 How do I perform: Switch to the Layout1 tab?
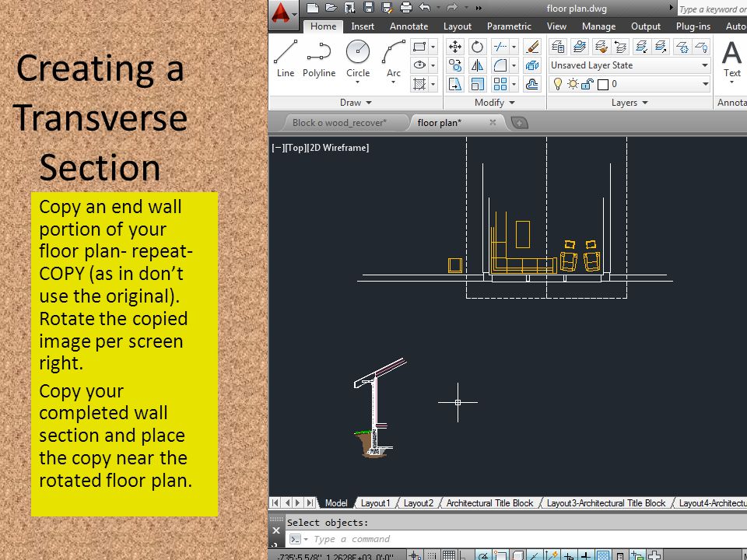[x=375, y=503]
